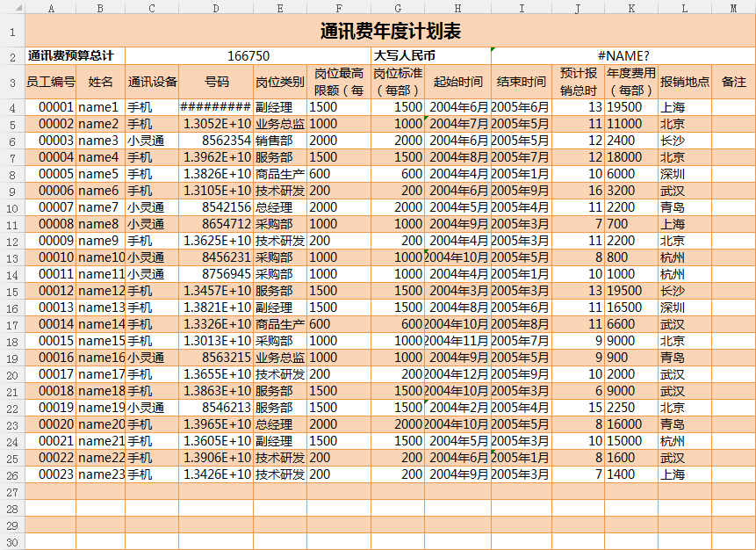Select the 通讯费预算总计 label cell
Viewport: 756px width, 550px height.
[76, 55]
